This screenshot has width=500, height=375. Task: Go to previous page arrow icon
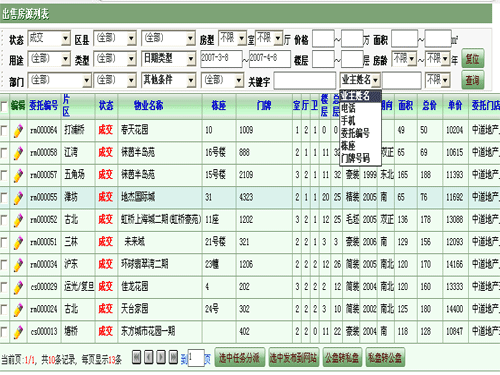click(149, 357)
